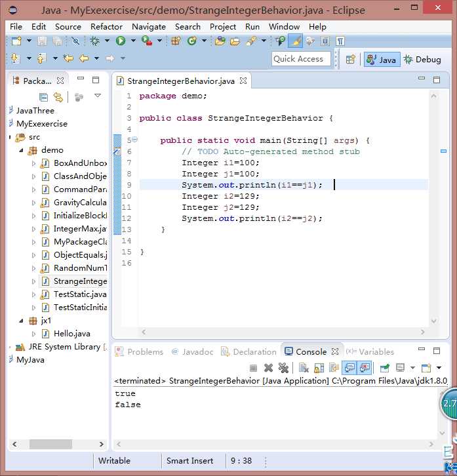Image resolution: width=457 pixels, height=476 pixels.
Task: Click Remove All Terminated Launches icon
Action: coord(283,368)
